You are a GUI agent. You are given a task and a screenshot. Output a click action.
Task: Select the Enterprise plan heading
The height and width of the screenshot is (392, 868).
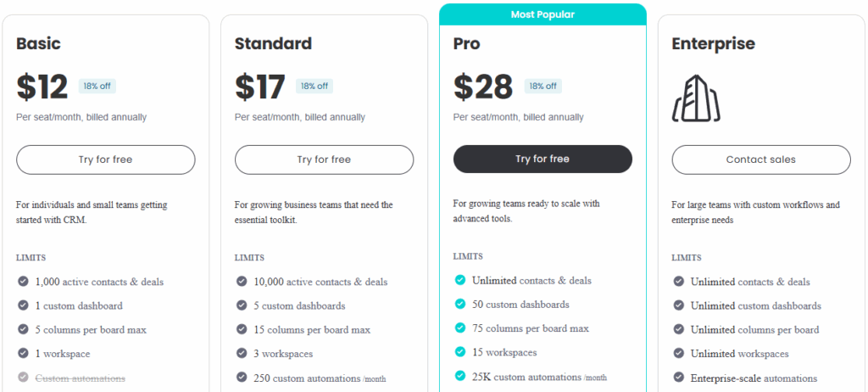713,43
